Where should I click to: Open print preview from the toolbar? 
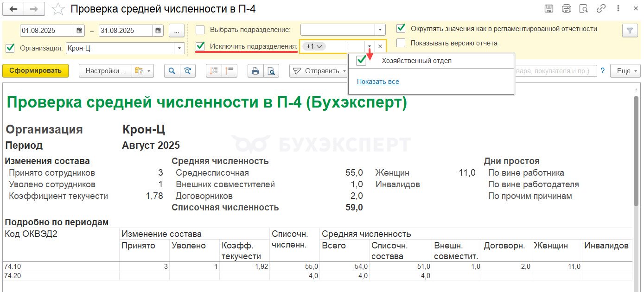(x=271, y=71)
